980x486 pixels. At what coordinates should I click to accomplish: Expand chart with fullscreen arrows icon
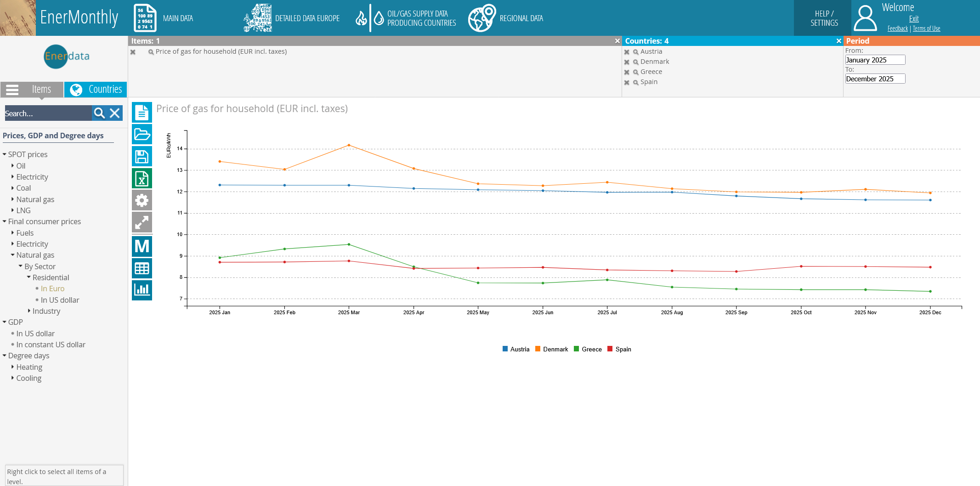click(142, 222)
